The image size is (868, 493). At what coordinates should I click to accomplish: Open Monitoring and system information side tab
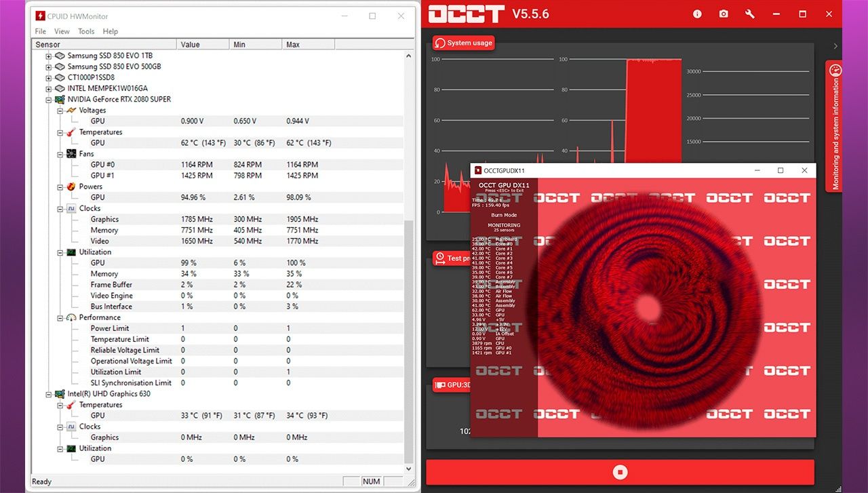(x=835, y=125)
